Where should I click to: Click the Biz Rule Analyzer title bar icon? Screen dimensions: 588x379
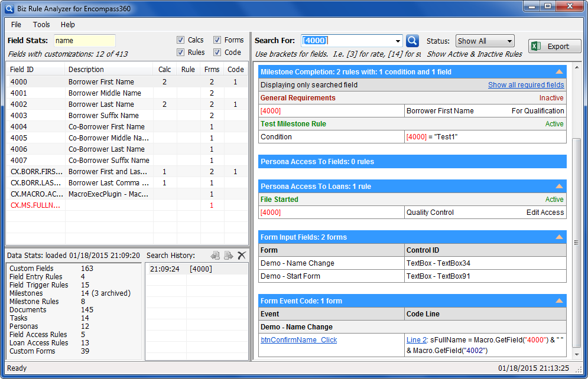click(9, 9)
